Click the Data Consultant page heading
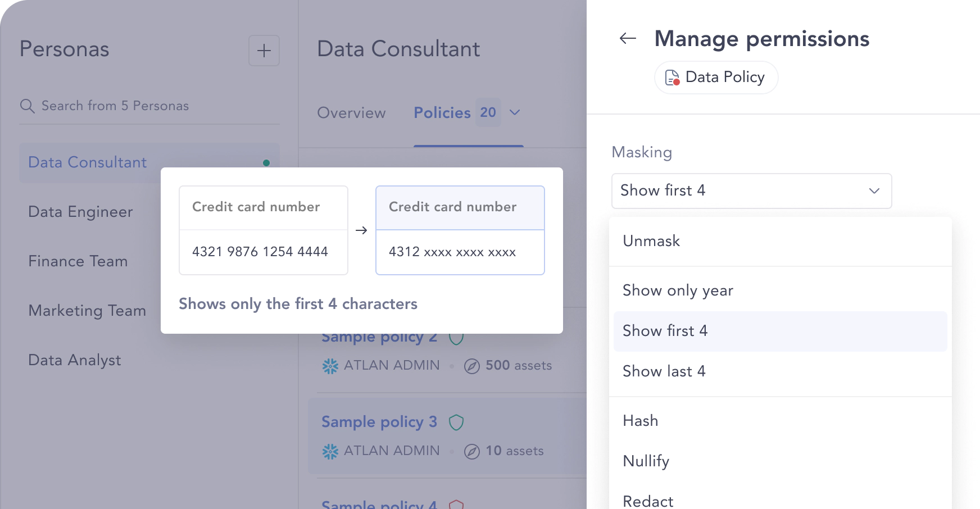 tap(398, 49)
